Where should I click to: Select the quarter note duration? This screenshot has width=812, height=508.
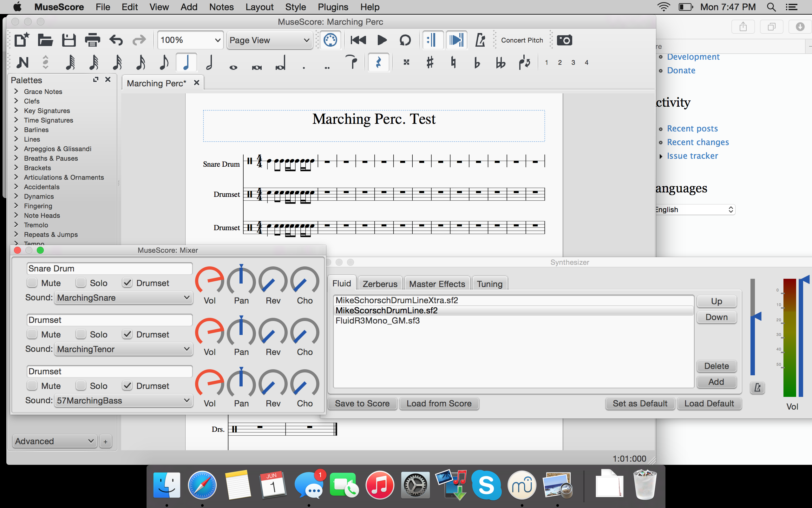pos(187,62)
